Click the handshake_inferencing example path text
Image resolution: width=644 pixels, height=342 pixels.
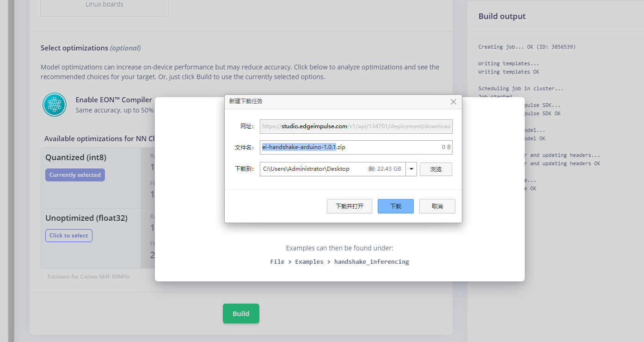pyautogui.click(x=372, y=262)
